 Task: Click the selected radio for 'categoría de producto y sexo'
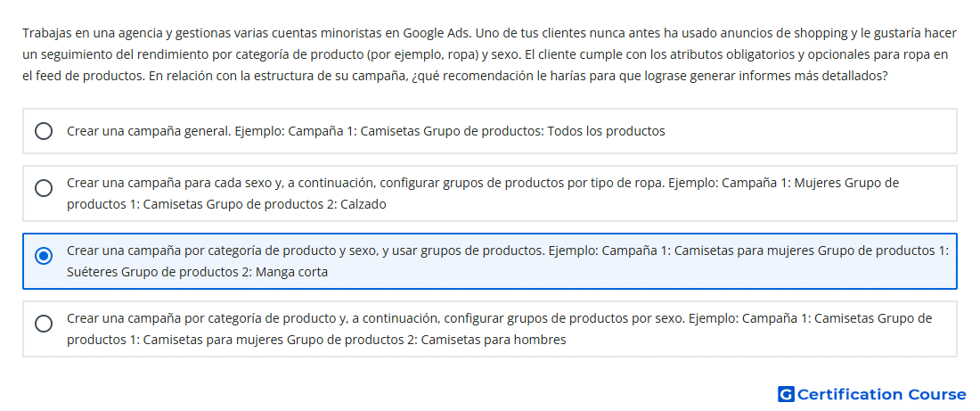43,256
